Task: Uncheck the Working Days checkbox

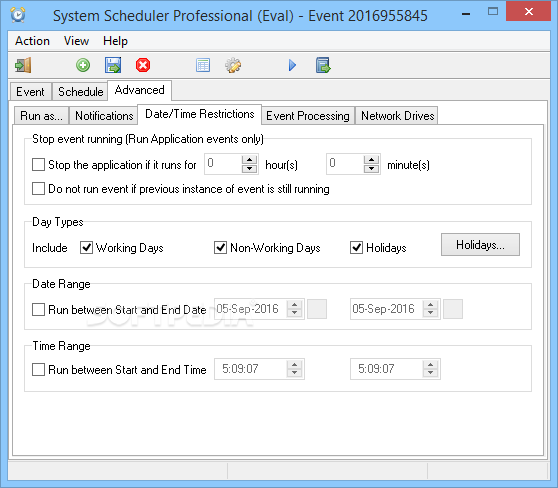Action: 86,247
